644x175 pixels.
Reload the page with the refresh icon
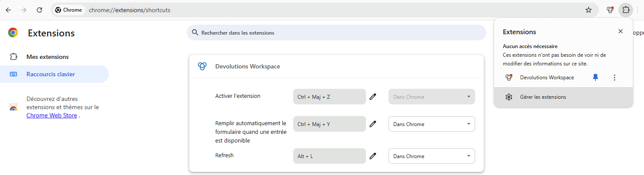coord(39,10)
